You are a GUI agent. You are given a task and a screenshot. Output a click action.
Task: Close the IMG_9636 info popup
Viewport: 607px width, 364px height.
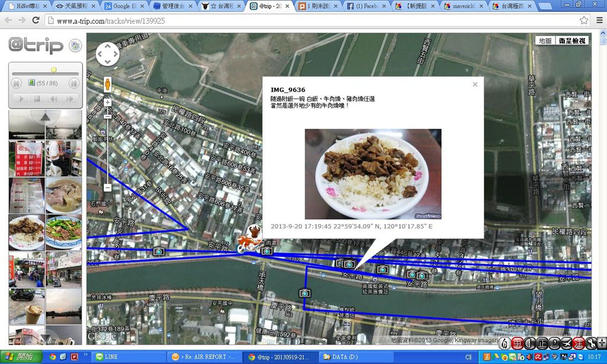coord(475,84)
